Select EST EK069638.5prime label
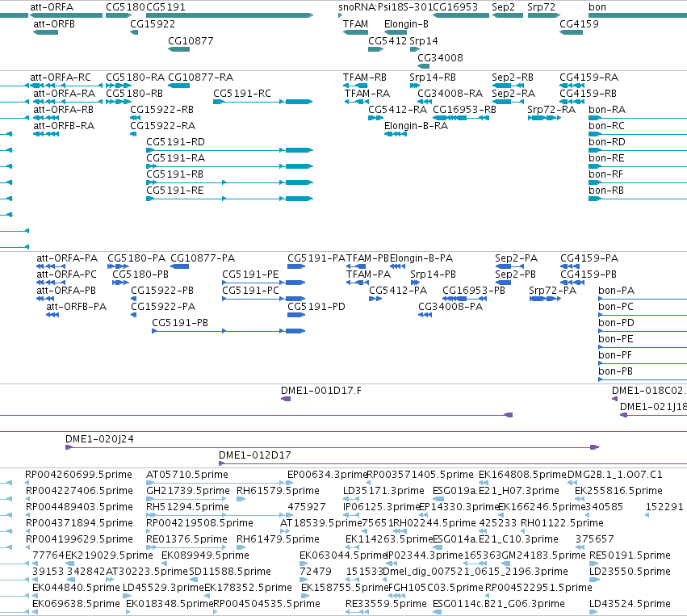687x616 pixels. coord(76,604)
